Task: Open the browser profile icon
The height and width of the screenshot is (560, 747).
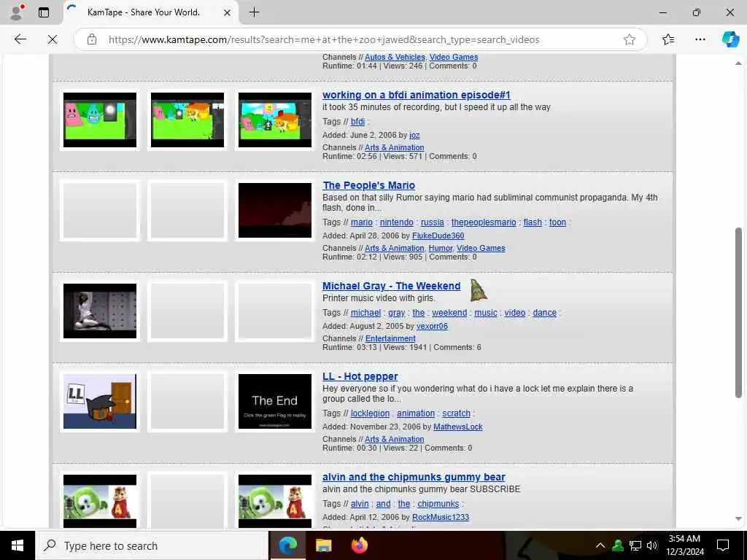Action: pos(16,12)
